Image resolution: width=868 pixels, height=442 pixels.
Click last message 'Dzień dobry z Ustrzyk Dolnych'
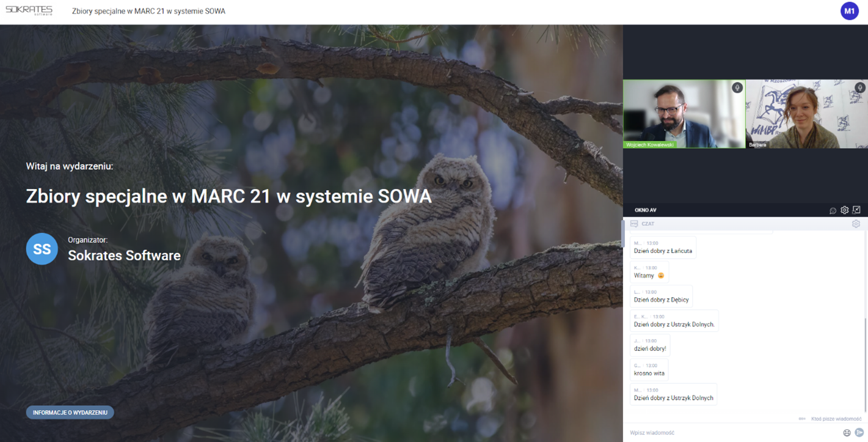[x=673, y=394]
